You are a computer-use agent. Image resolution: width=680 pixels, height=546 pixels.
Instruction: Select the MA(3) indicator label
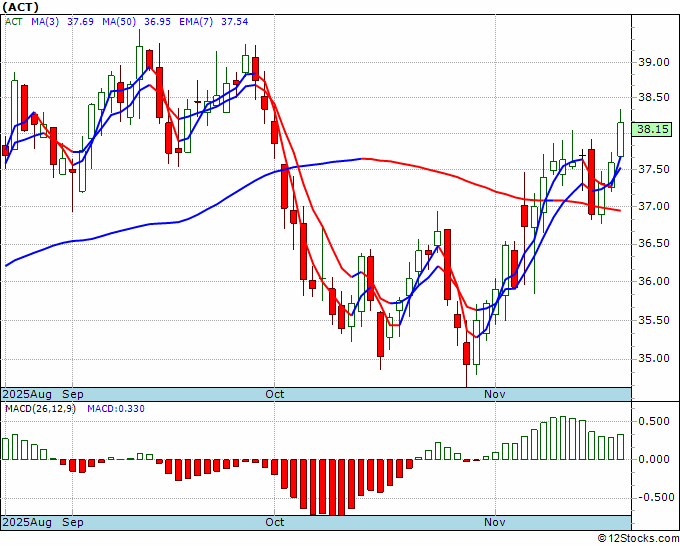point(45,22)
